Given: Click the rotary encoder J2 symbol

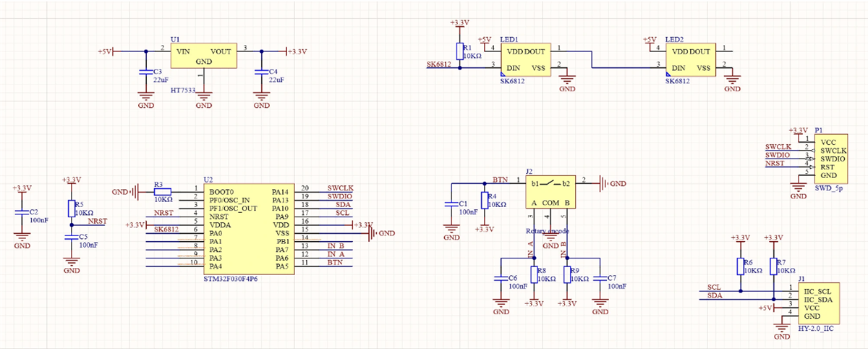Looking at the screenshot, I should pyautogui.click(x=550, y=191).
